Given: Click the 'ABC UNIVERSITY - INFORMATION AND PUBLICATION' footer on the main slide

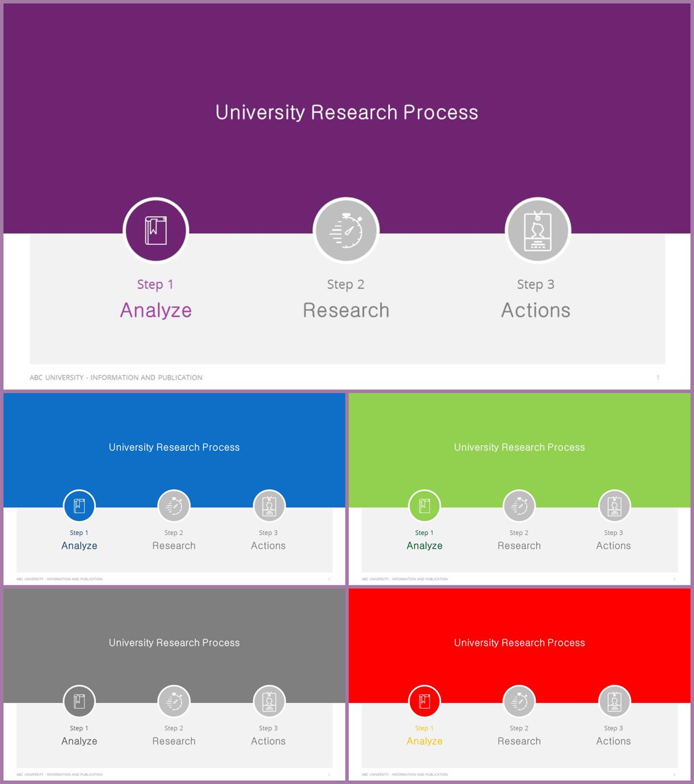Looking at the screenshot, I should (x=116, y=378).
